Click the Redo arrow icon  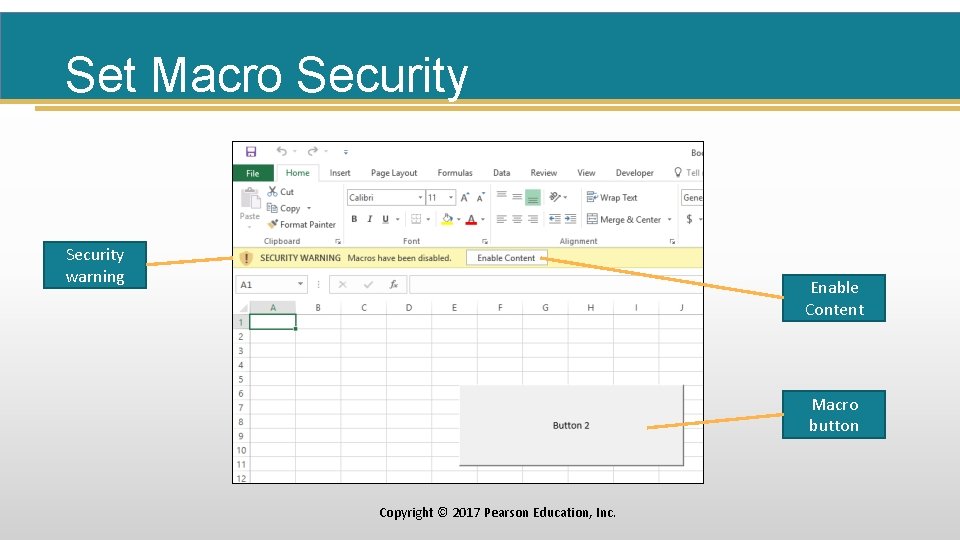(313, 151)
